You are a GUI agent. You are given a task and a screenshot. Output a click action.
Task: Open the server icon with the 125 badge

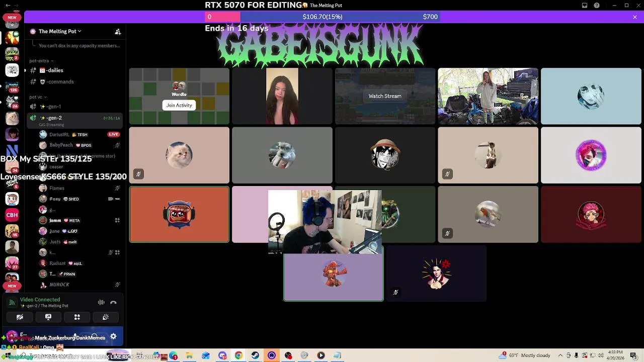point(12,86)
